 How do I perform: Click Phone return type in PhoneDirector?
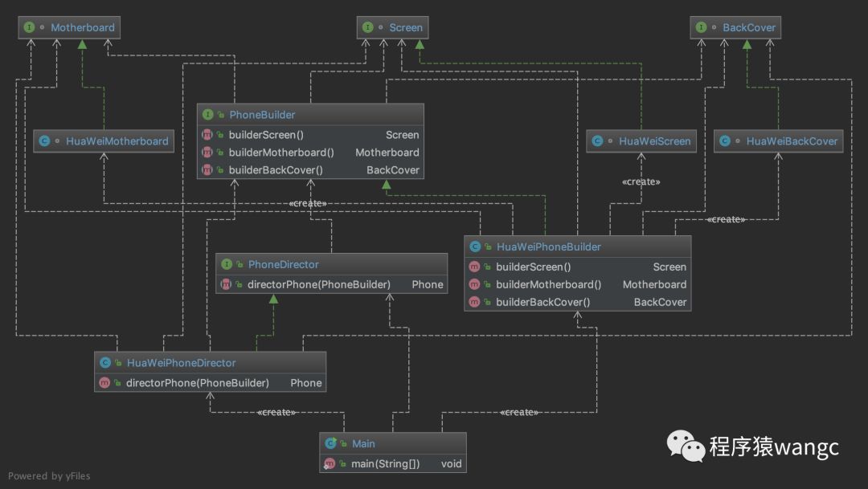coord(428,284)
